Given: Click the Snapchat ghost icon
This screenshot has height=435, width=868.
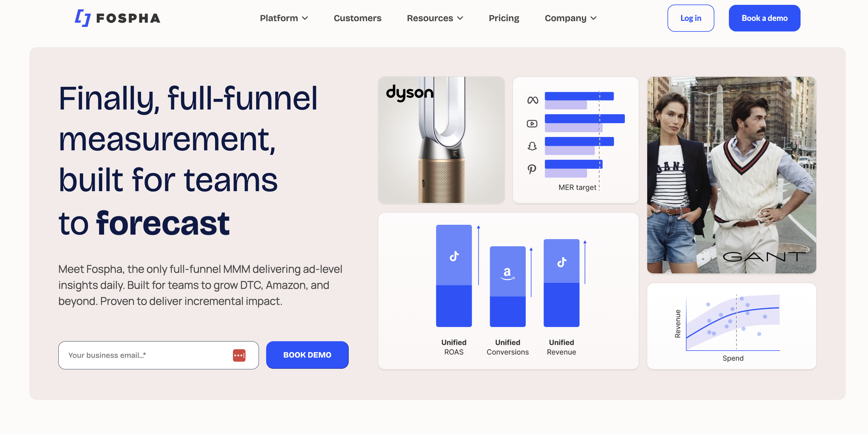Looking at the screenshot, I should click(532, 146).
